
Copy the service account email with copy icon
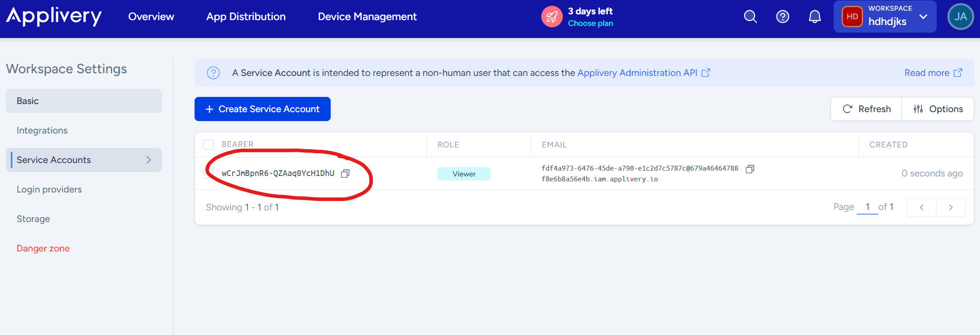(x=750, y=169)
